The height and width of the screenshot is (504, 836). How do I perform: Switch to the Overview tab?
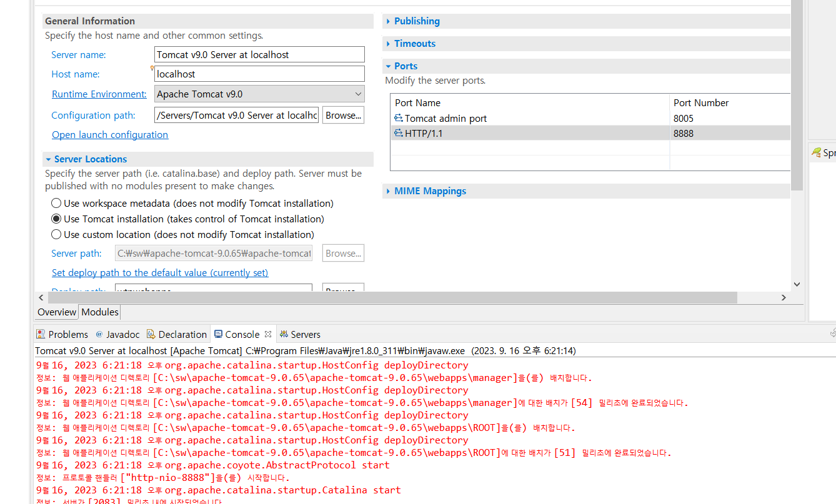[x=57, y=312]
